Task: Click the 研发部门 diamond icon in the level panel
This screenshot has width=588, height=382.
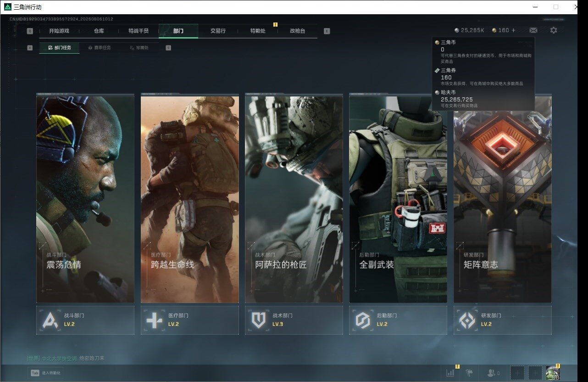Action: 467,320
